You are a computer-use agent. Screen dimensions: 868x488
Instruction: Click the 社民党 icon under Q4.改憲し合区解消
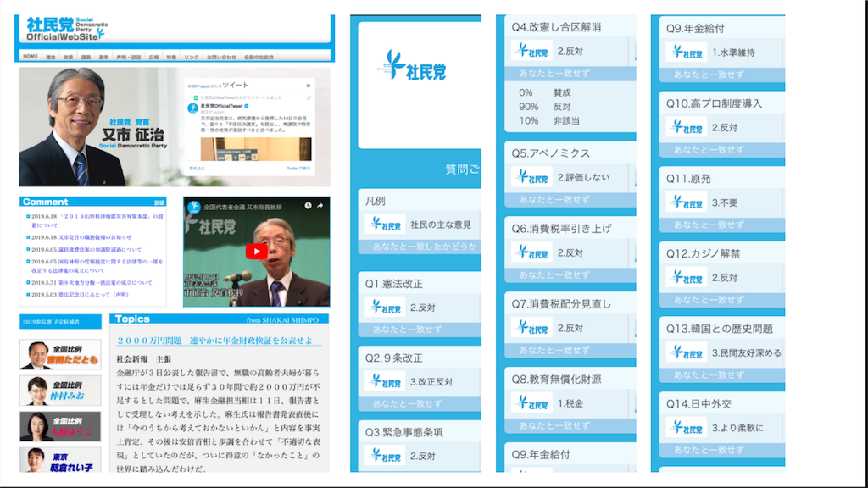(532, 51)
